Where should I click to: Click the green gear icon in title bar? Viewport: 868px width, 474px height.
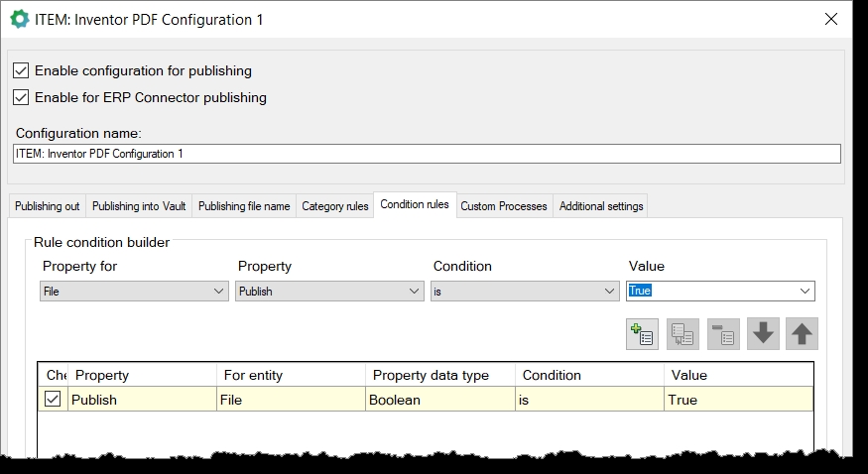coord(19,19)
